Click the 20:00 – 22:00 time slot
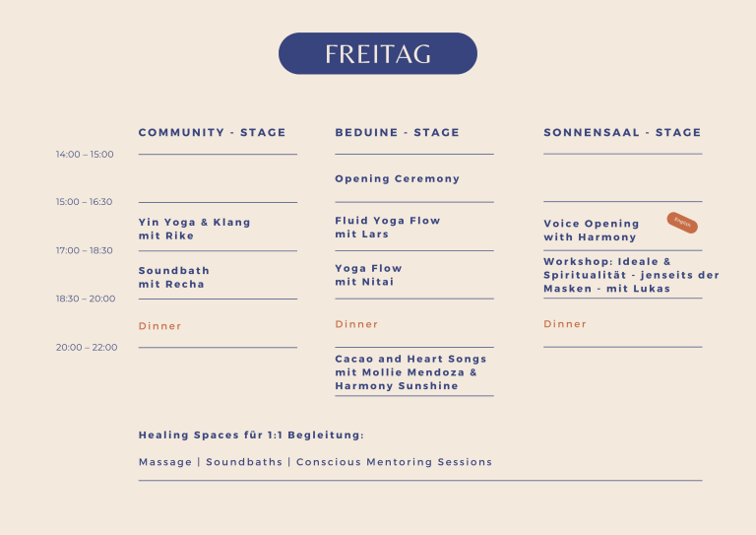 pos(87,348)
